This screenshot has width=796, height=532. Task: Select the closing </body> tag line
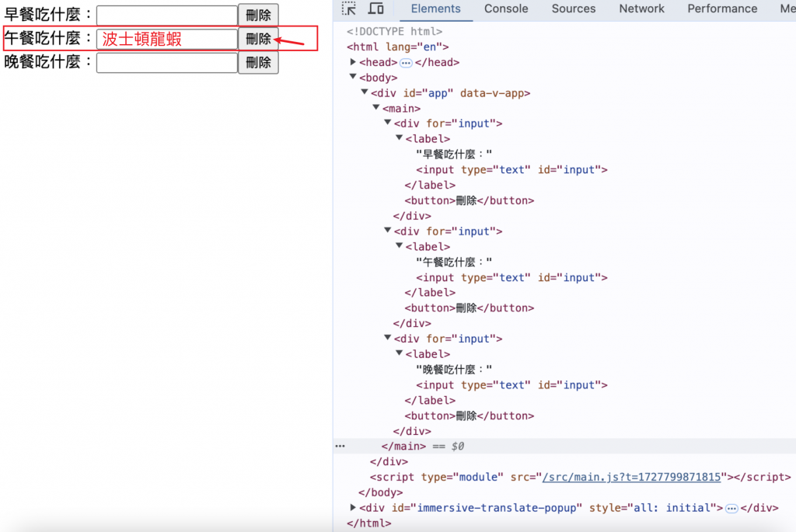click(x=380, y=493)
